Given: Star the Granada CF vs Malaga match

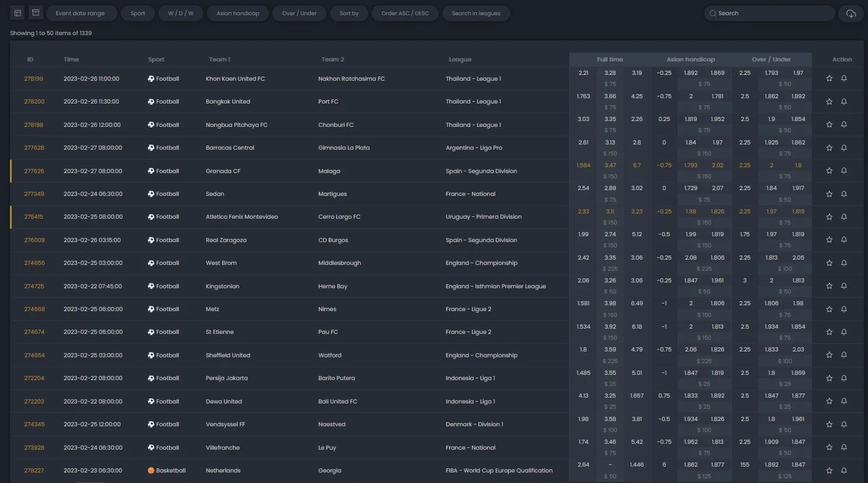Looking at the screenshot, I should [829, 171].
